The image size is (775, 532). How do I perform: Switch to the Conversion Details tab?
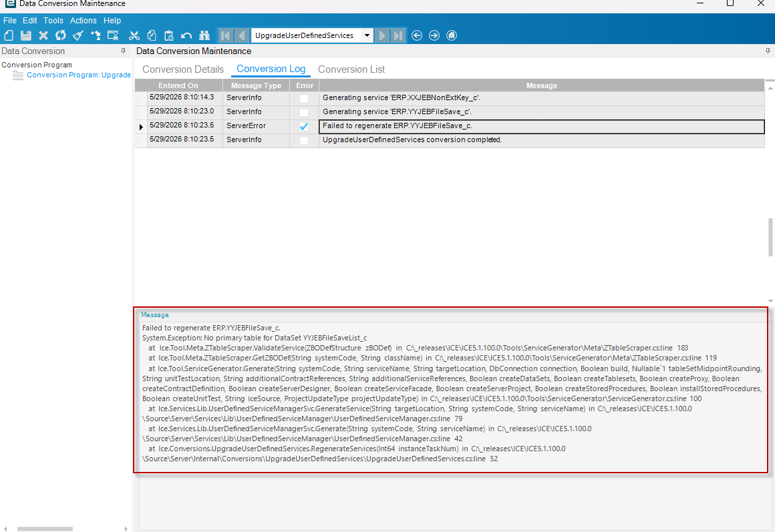(183, 69)
